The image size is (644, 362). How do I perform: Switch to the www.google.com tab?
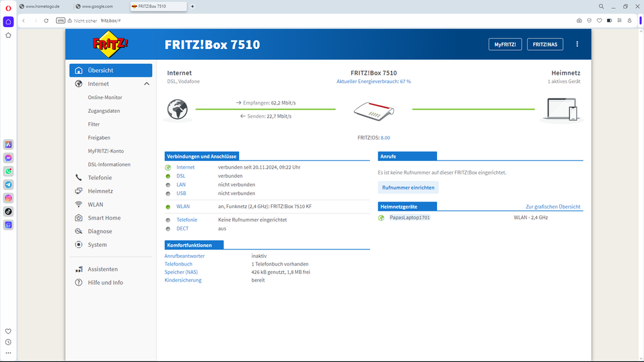click(99, 6)
